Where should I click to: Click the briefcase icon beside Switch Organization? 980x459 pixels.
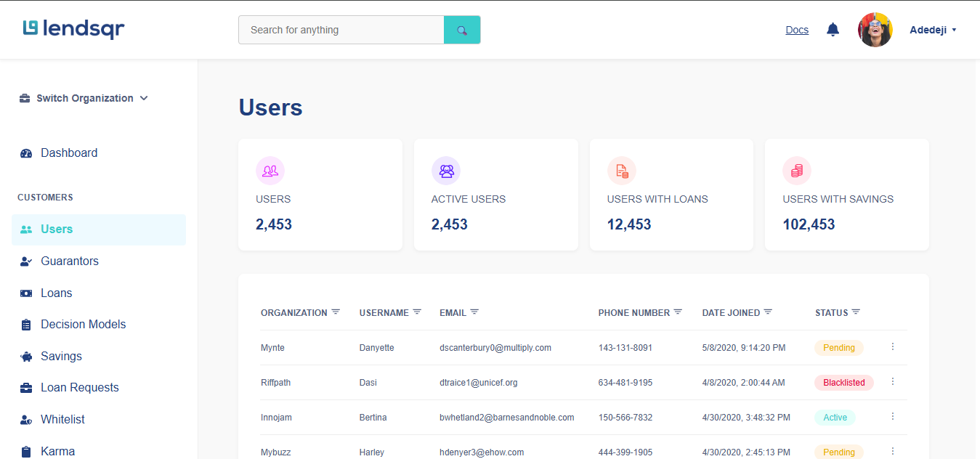25,98
